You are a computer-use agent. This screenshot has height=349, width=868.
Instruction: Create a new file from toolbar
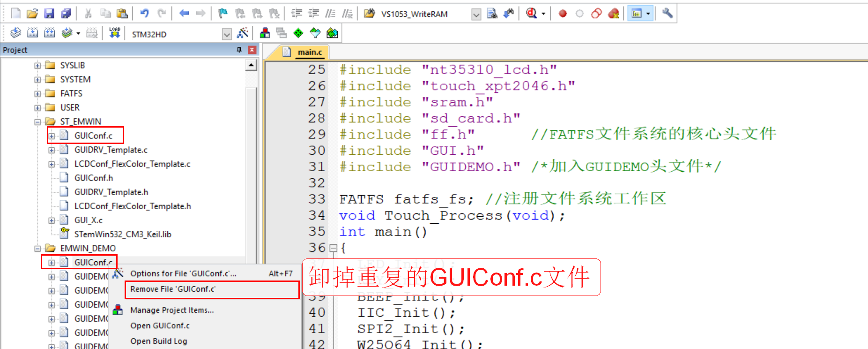pyautogui.click(x=16, y=14)
